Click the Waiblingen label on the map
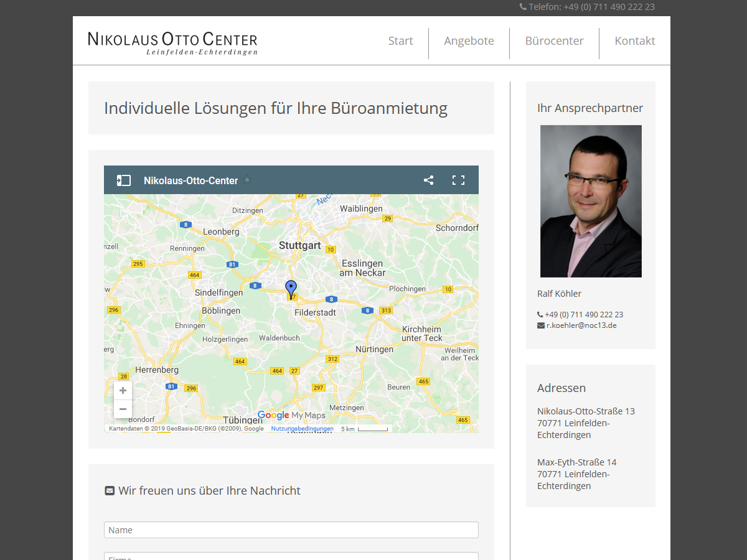This screenshot has height=560, width=747. [362, 208]
